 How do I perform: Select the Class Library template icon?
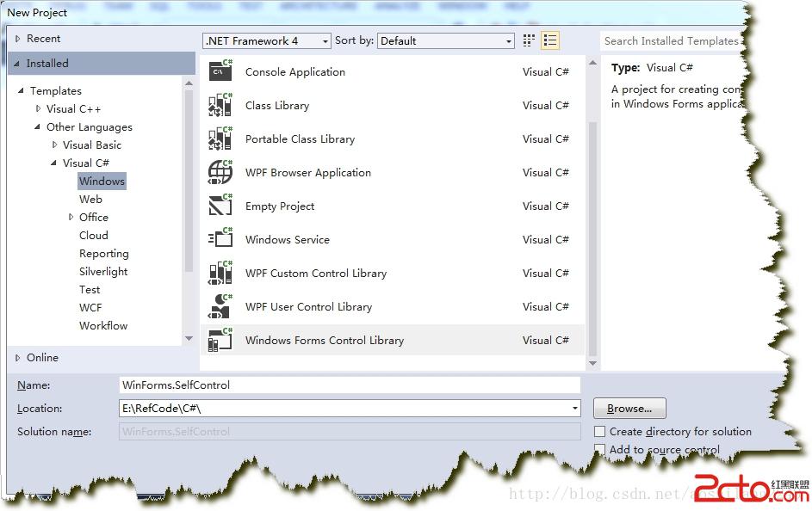[x=220, y=105]
